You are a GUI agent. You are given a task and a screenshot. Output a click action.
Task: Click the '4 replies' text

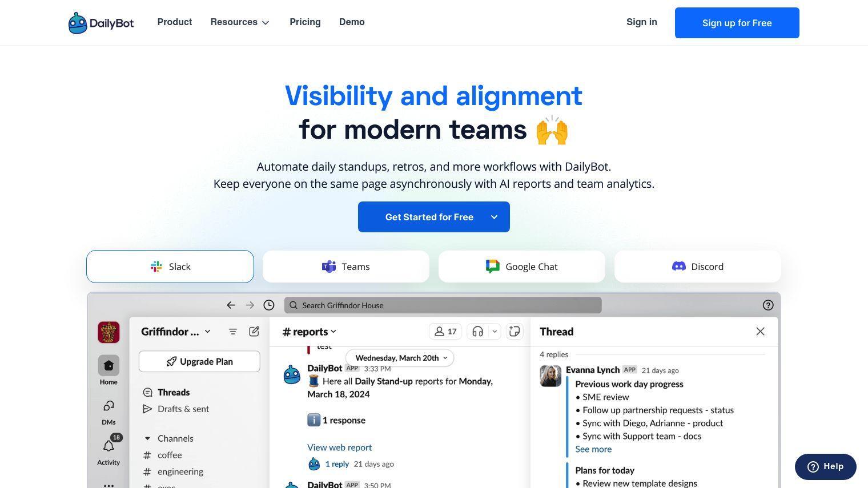pyautogui.click(x=554, y=354)
